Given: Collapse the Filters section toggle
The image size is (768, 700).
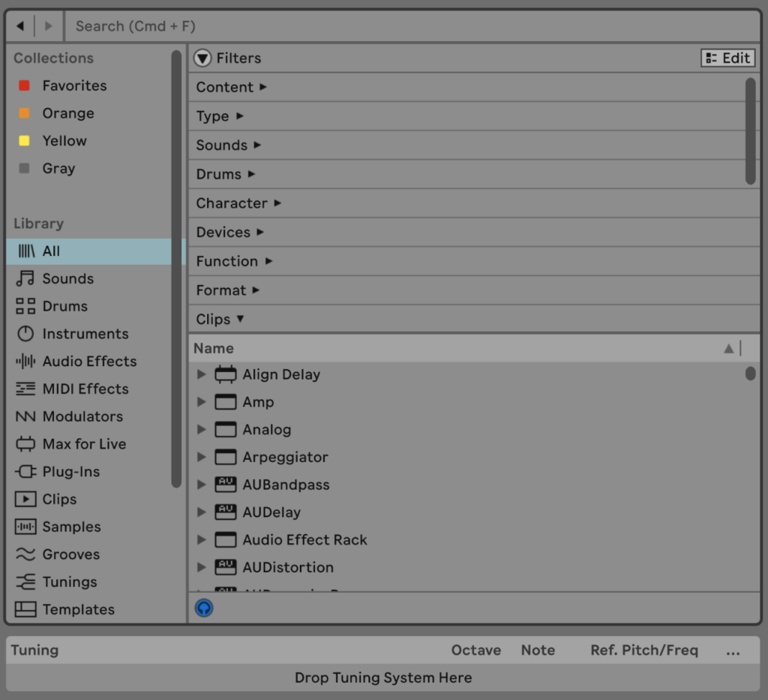Looking at the screenshot, I should pyautogui.click(x=202, y=58).
